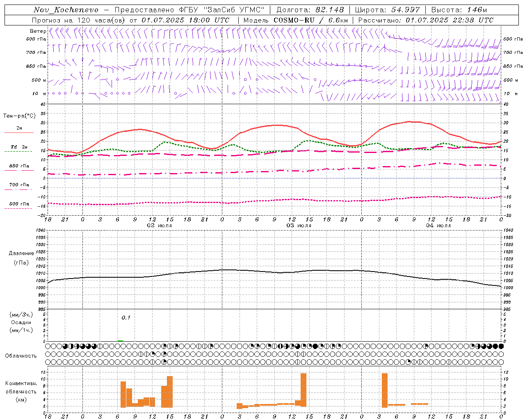Click the Давление panel label
This screenshot has height=420, width=525.
coord(21,253)
